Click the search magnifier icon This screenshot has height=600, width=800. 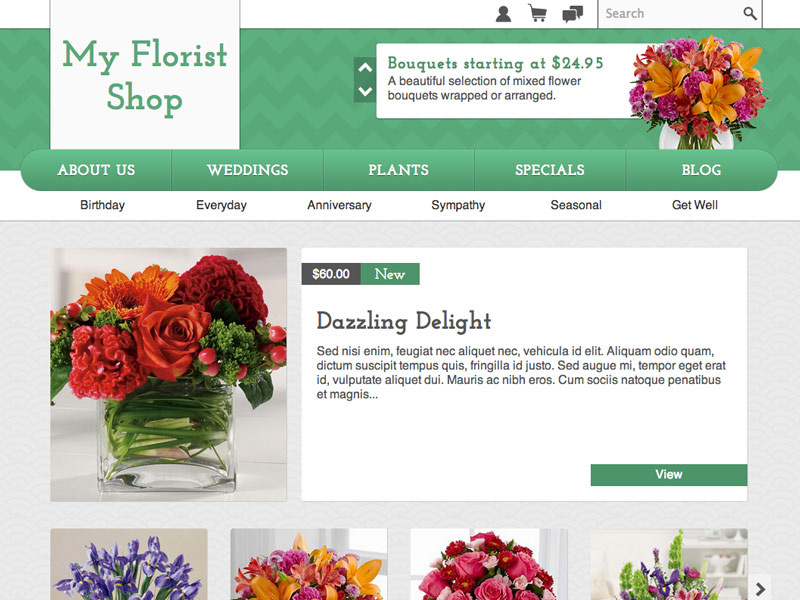coord(749,13)
